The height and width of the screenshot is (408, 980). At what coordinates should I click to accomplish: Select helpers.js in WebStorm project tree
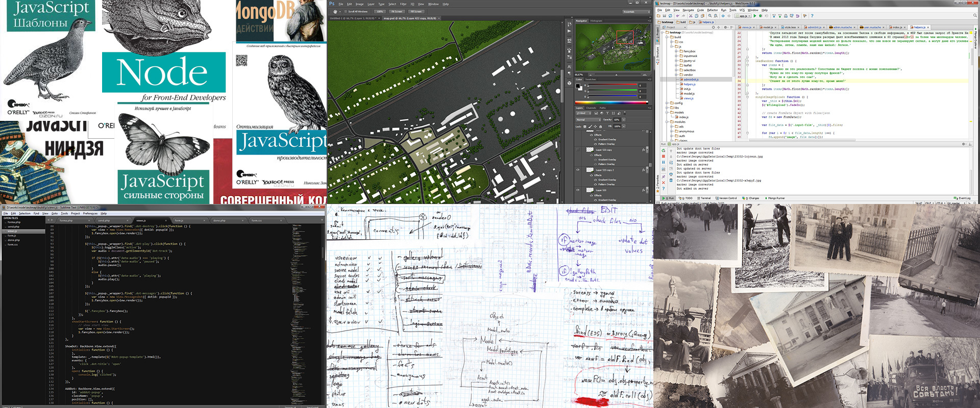(690, 84)
